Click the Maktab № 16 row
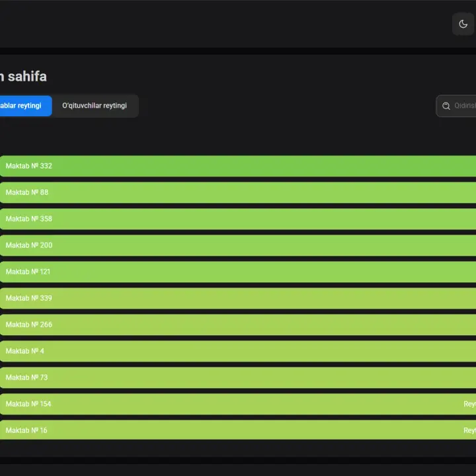Viewport: 476px width, 476px height. tap(238, 430)
